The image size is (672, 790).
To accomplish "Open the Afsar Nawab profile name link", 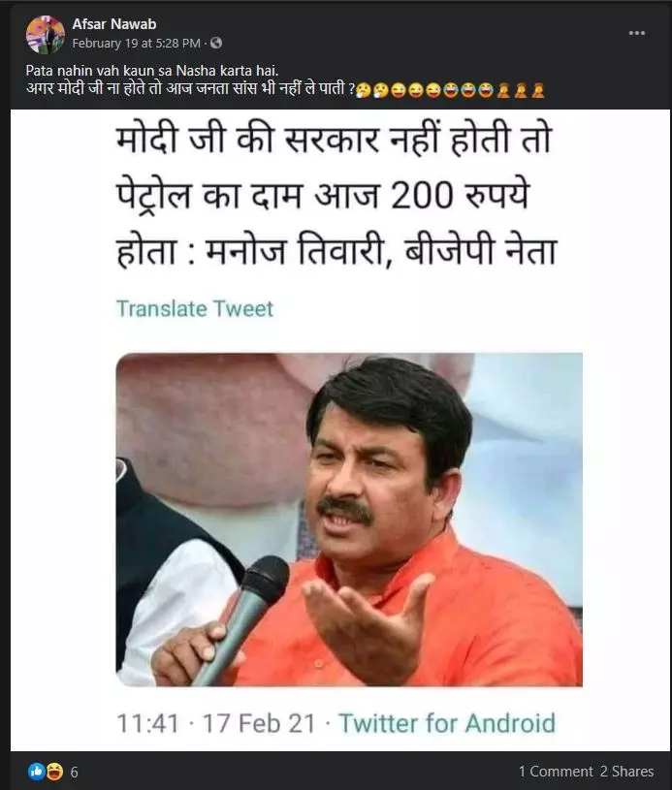I will click(x=113, y=23).
